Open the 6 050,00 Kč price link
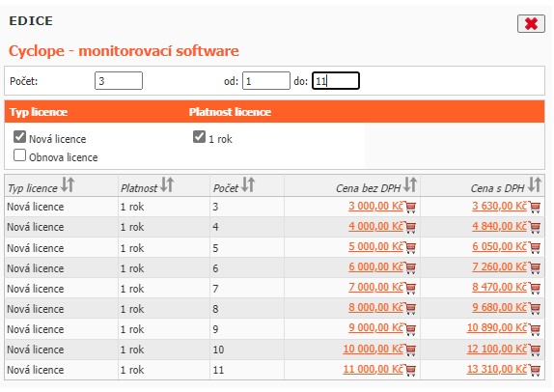Image resolution: width=554 pixels, height=392 pixels. tap(500, 246)
